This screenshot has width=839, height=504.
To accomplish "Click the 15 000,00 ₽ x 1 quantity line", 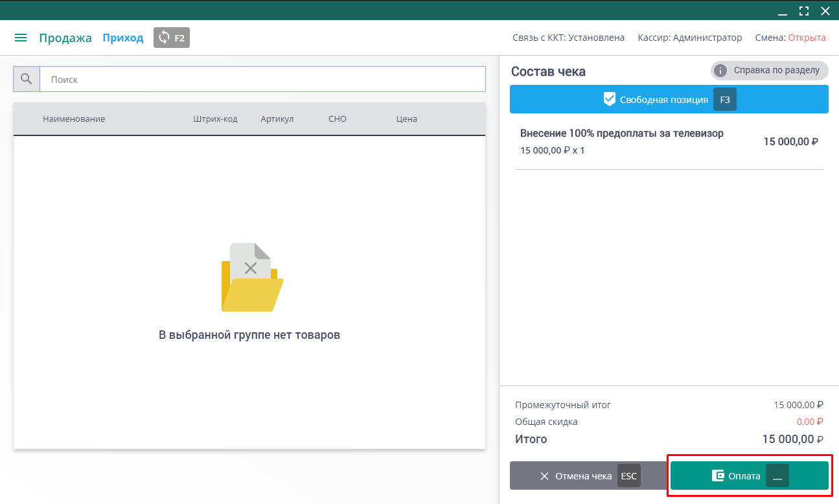I will point(553,150).
